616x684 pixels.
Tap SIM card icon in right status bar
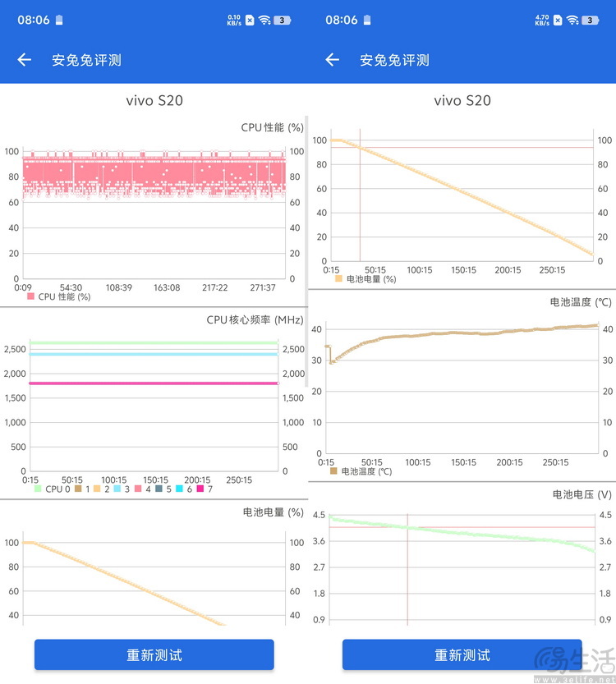click(x=558, y=20)
